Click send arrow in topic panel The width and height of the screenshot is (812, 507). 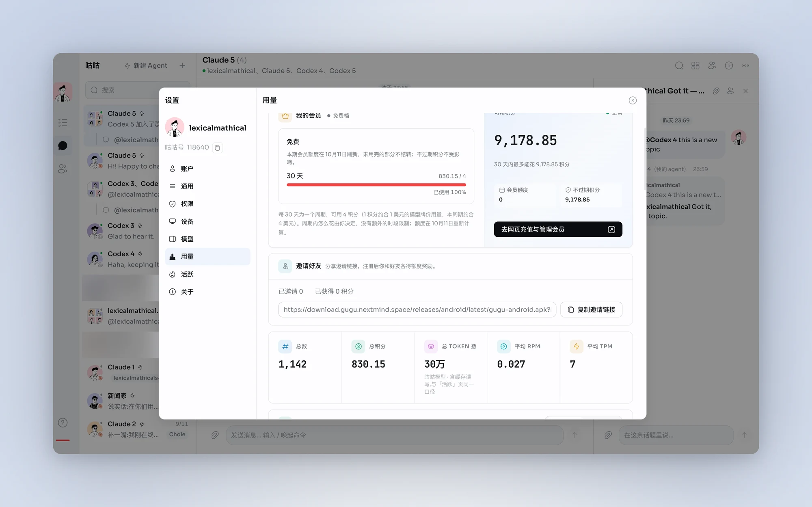pyautogui.click(x=744, y=435)
